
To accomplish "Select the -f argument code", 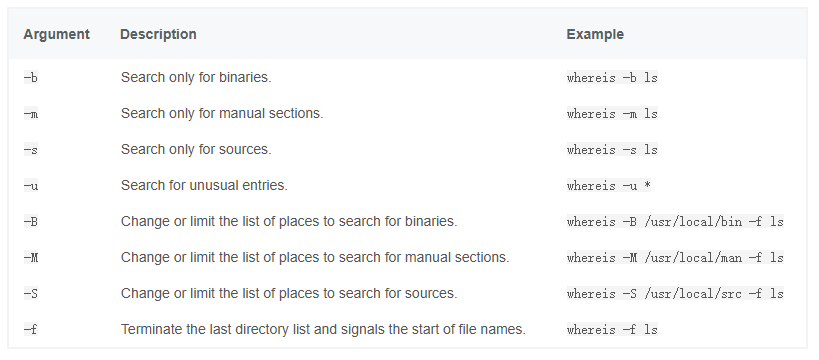I will [x=31, y=330].
